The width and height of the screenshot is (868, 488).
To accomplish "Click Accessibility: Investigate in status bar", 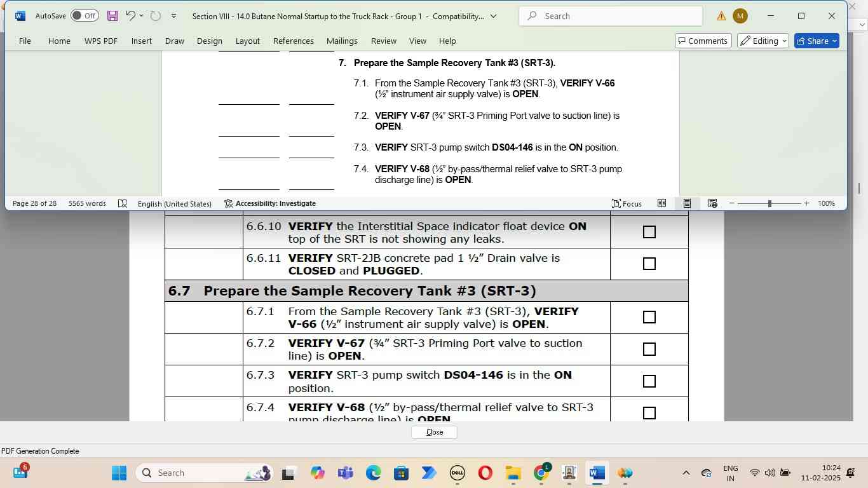I will [270, 203].
